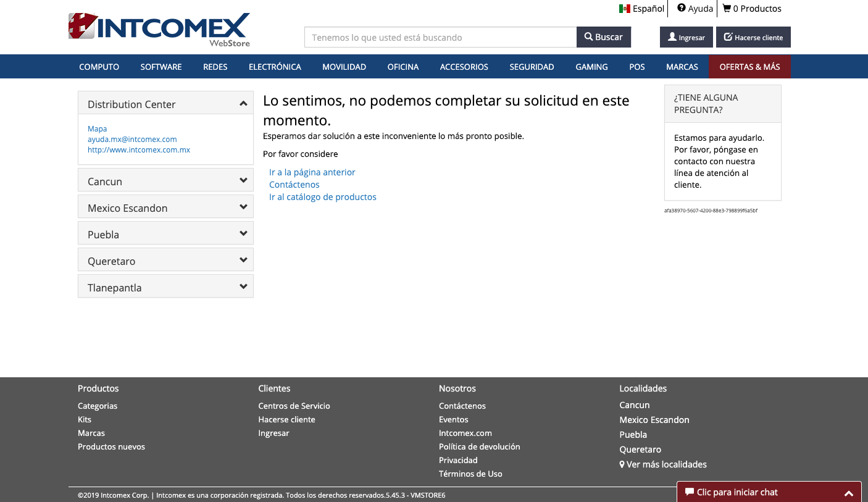Screen dimensions: 868x502
Task: Click the ayuda.mx@intcomex.com email link
Action: pos(132,140)
